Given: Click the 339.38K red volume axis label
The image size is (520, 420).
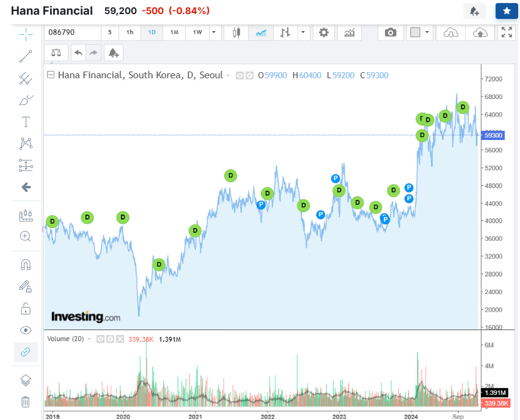Looking at the screenshot, I should coord(496,403).
